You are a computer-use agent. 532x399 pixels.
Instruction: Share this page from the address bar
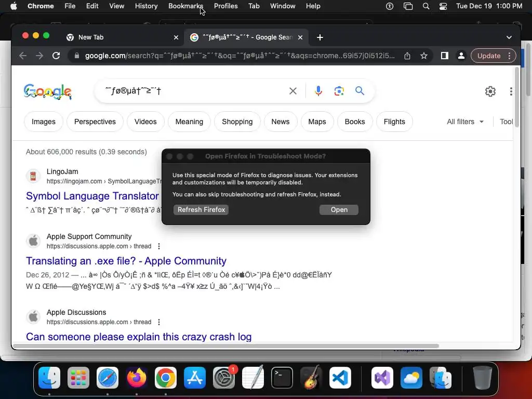point(407,56)
